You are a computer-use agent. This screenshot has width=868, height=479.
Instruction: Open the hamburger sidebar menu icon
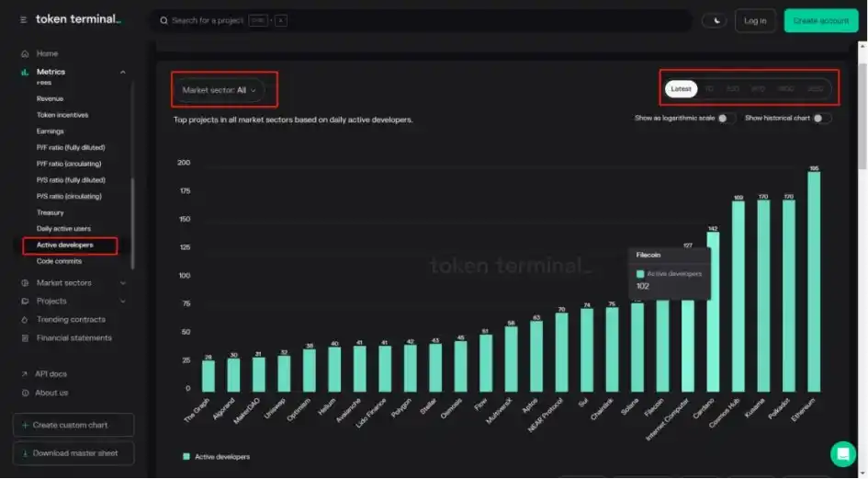point(23,20)
